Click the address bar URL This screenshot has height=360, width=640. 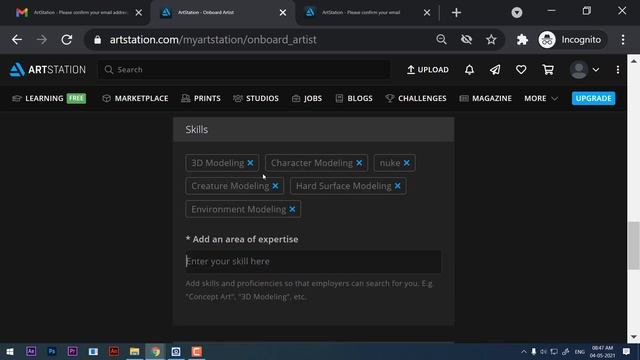point(213,40)
